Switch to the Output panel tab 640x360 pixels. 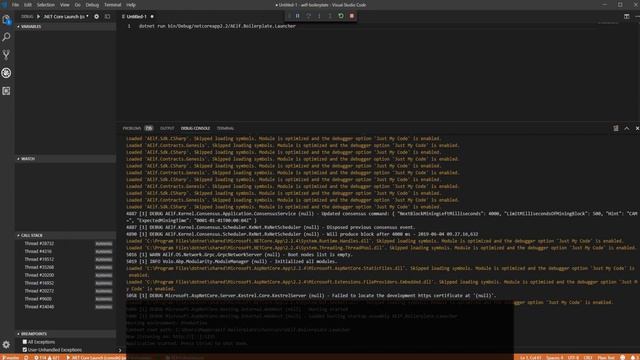[167, 128]
